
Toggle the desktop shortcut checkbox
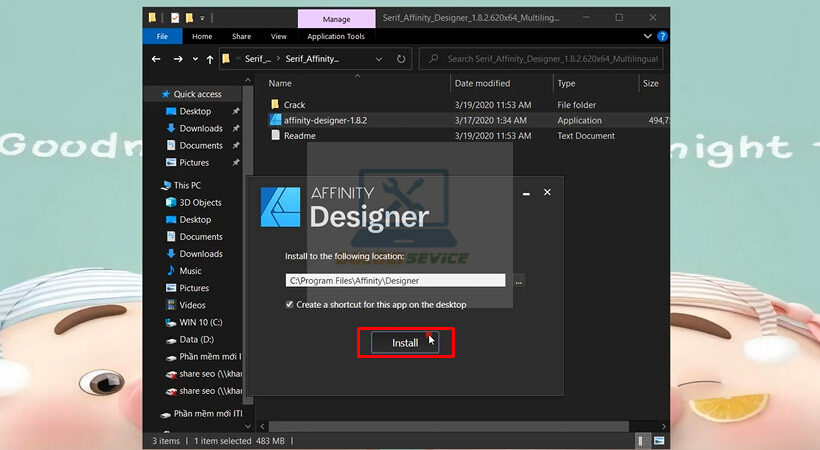pyautogui.click(x=289, y=304)
